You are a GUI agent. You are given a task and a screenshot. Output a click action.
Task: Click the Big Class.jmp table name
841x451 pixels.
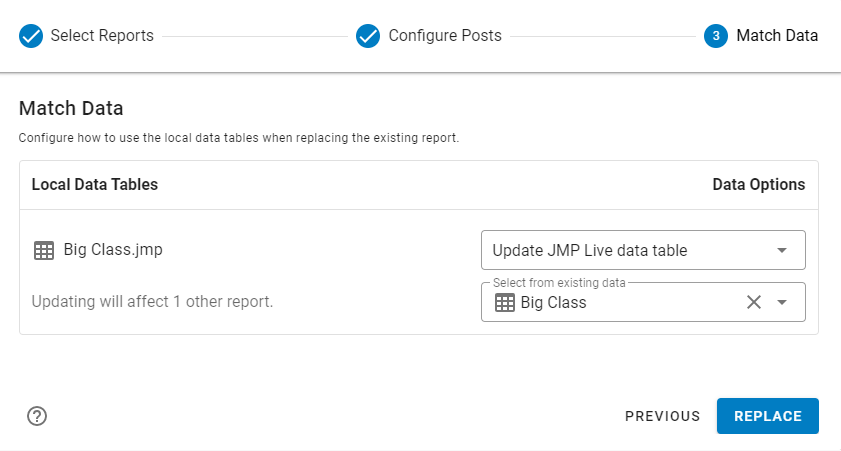coord(112,250)
